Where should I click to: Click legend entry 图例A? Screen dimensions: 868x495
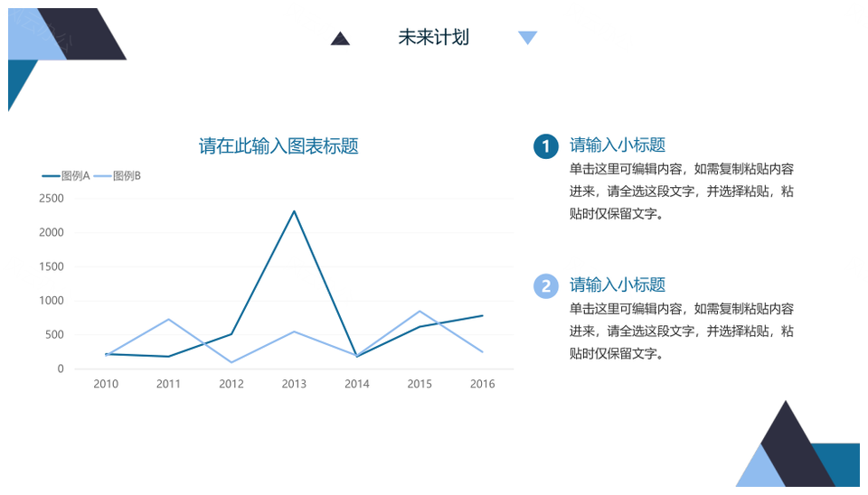pos(66,176)
